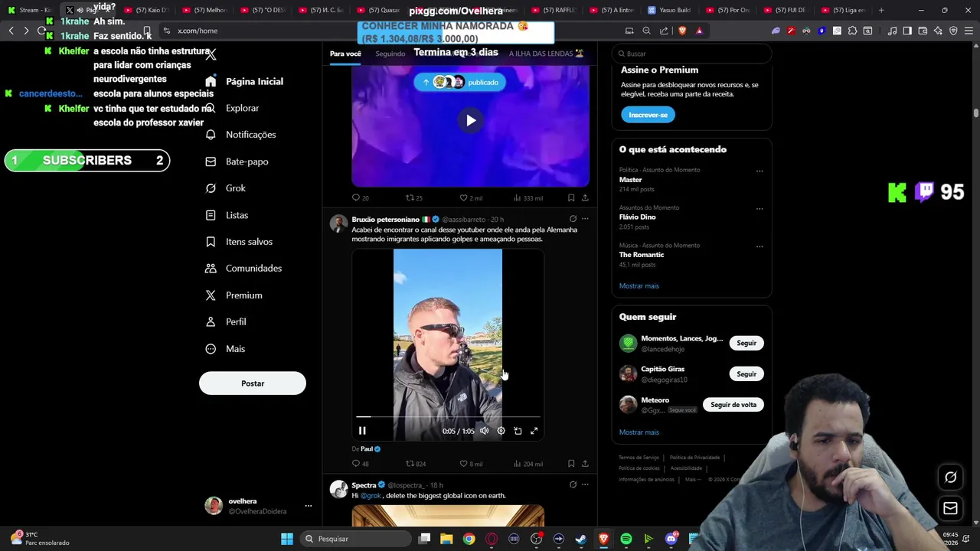Like the top post with 2 mil likes

(x=471, y=198)
